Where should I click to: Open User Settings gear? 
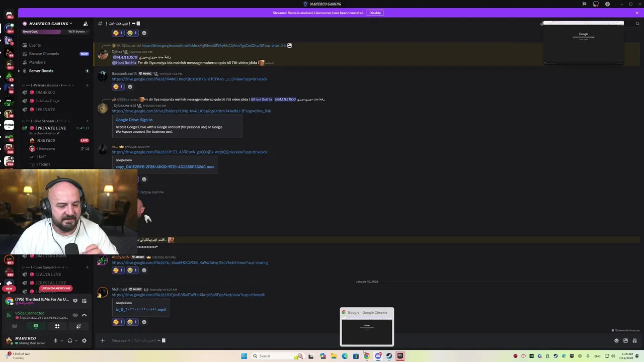pos(84,340)
